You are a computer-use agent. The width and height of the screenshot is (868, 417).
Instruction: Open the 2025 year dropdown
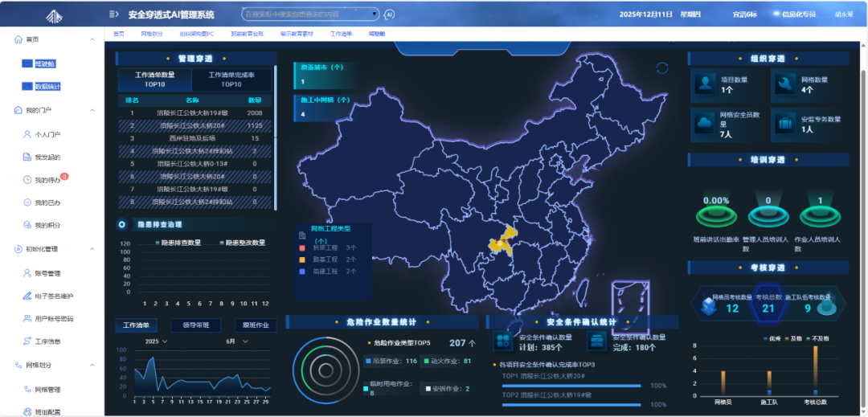click(156, 341)
